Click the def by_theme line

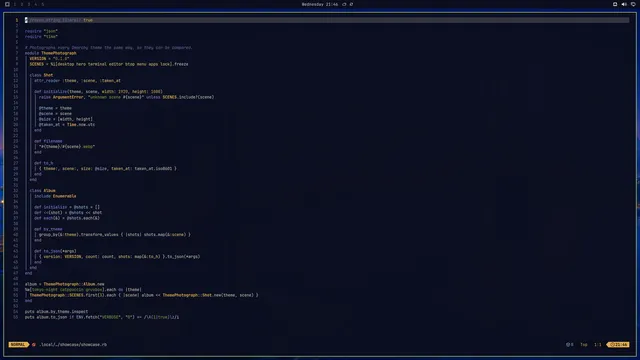click(x=48, y=229)
